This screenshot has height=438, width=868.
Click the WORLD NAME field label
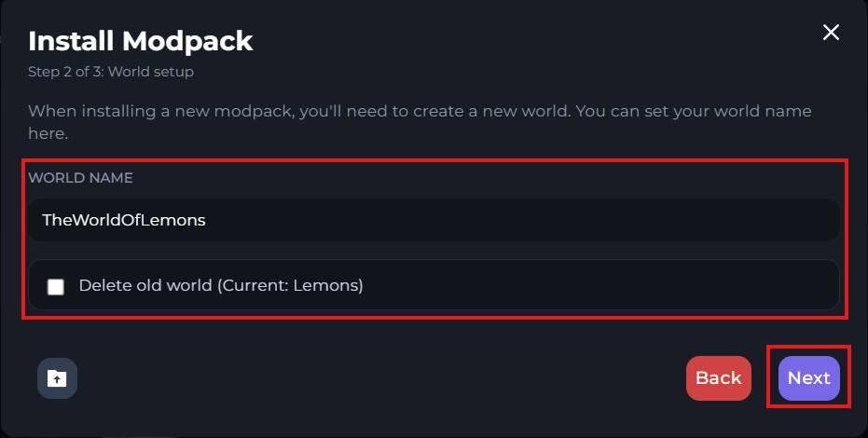pyautogui.click(x=80, y=178)
